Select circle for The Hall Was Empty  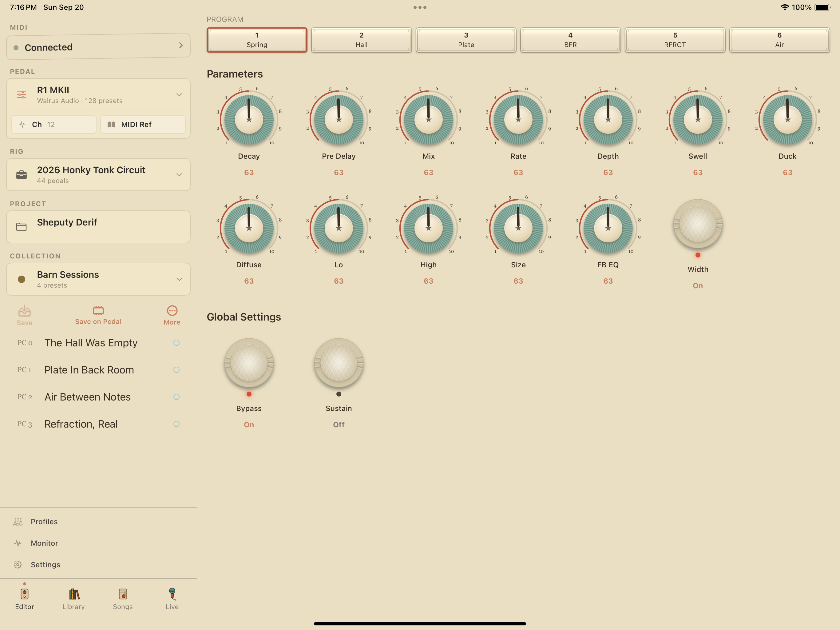176,343
